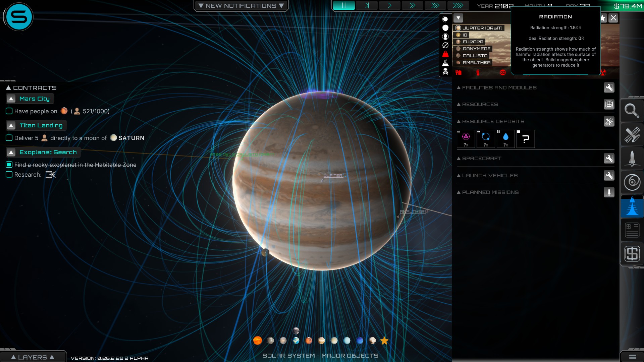Pause the game time

coord(343,6)
